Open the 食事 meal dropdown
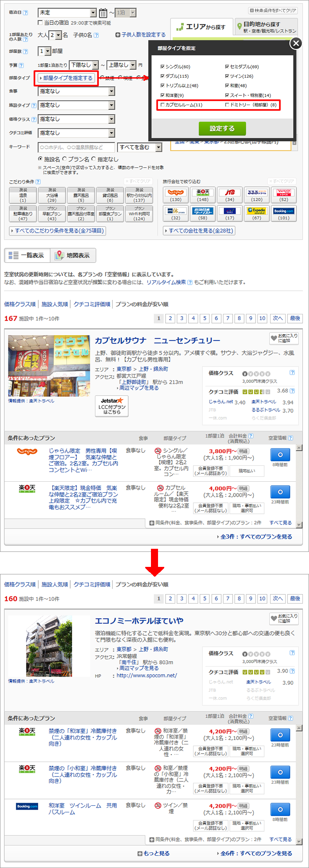This screenshot has height=868, width=309. point(76,91)
